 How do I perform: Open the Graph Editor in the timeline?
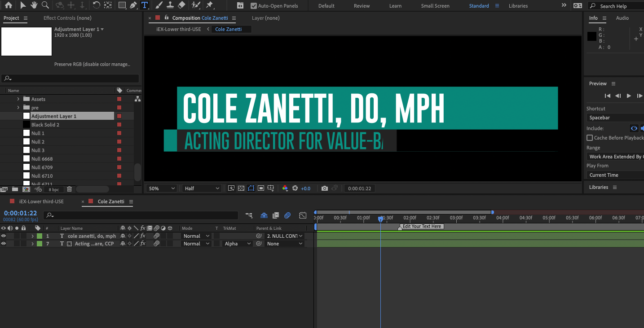pos(303,215)
